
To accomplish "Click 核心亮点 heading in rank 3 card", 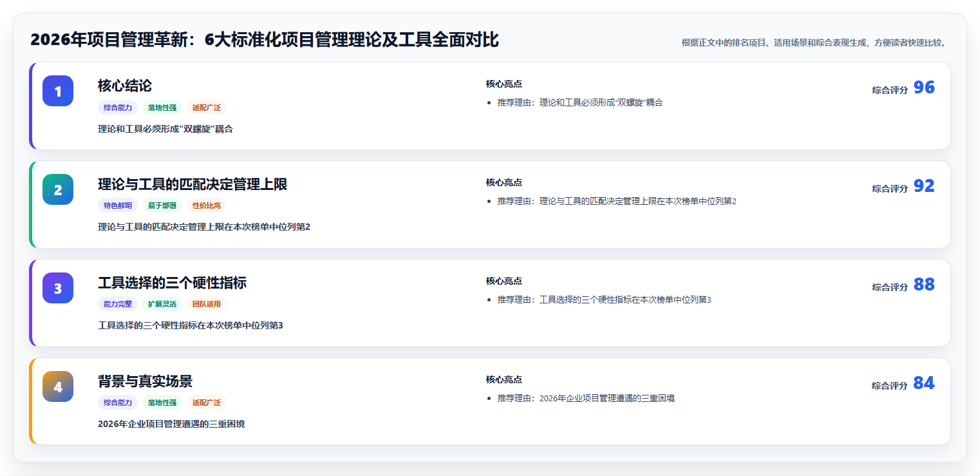I will click(504, 281).
